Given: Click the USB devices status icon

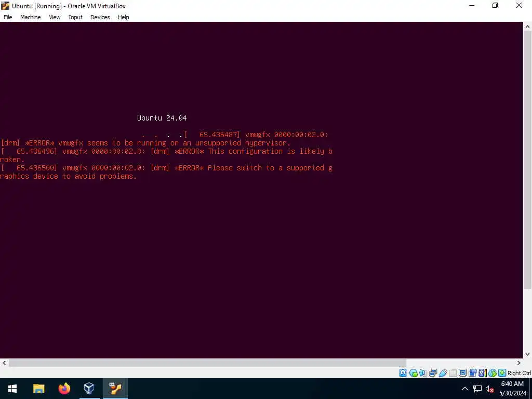Looking at the screenshot, I should click(x=443, y=373).
